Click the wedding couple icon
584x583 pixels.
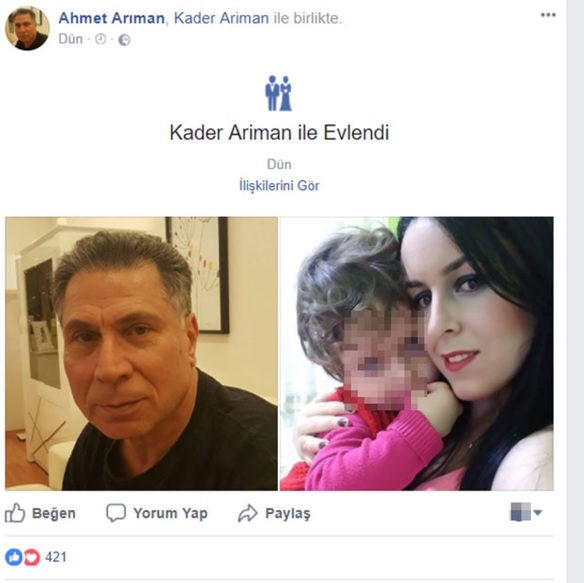(x=279, y=93)
